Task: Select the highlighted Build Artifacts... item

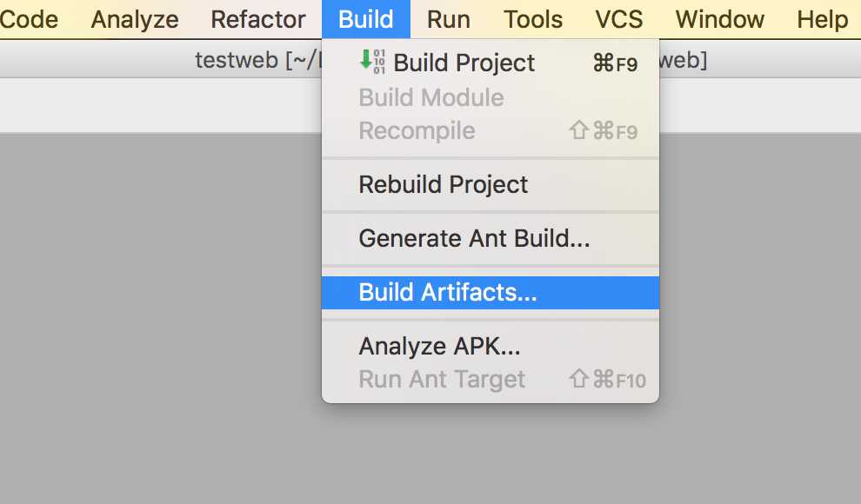Action: (491, 292)
